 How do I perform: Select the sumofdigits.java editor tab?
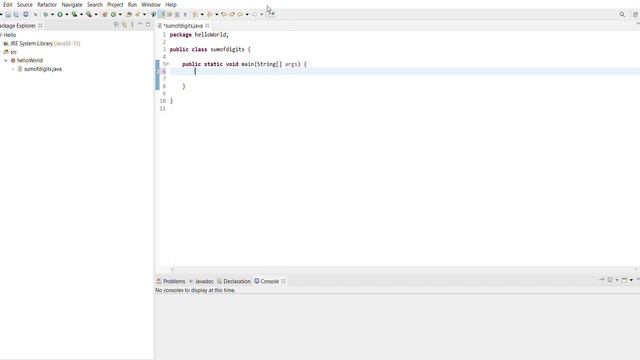click(182, 26)
